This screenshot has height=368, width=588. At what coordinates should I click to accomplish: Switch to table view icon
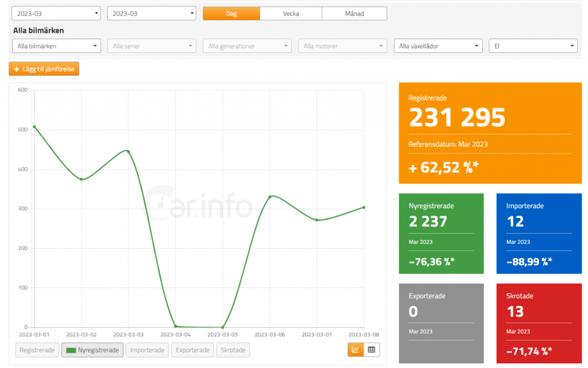(372, 350)
